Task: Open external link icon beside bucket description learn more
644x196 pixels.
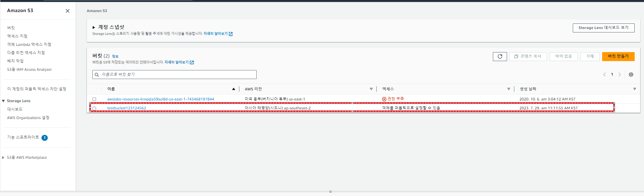Action: (x=192, y=62)
